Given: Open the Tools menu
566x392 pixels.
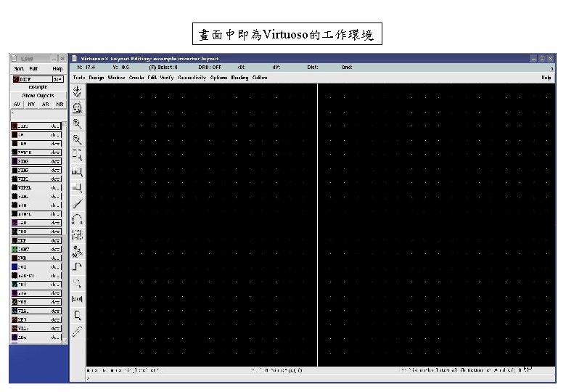Looking at the screenshot, I should pos(79,78).
